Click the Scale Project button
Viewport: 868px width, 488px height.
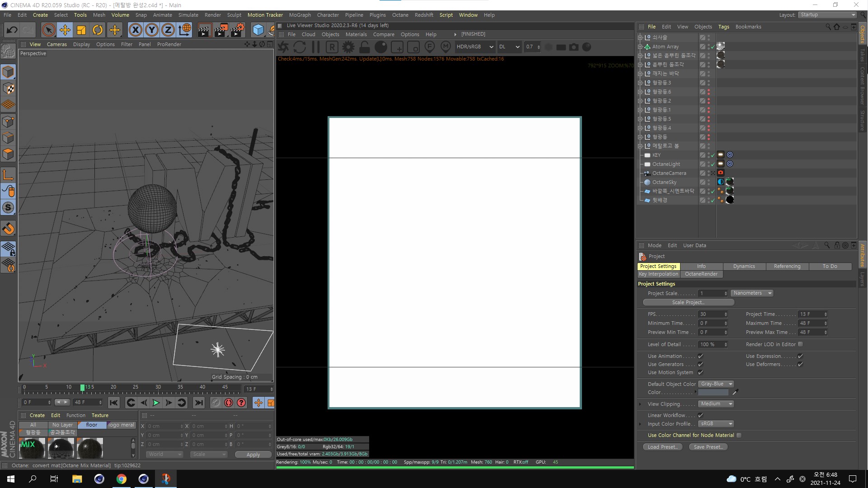pyautogui.click(x=688, y=303)
